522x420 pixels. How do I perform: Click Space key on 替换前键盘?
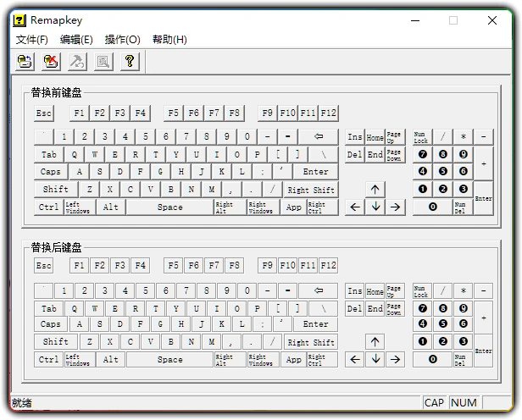(x=170, y=207)
